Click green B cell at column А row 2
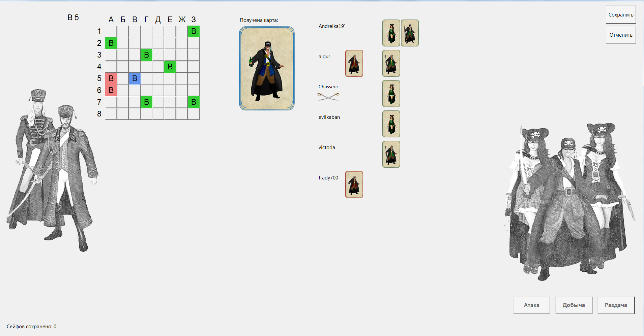The width and height of the screenshot is (644, 336). 111,43
